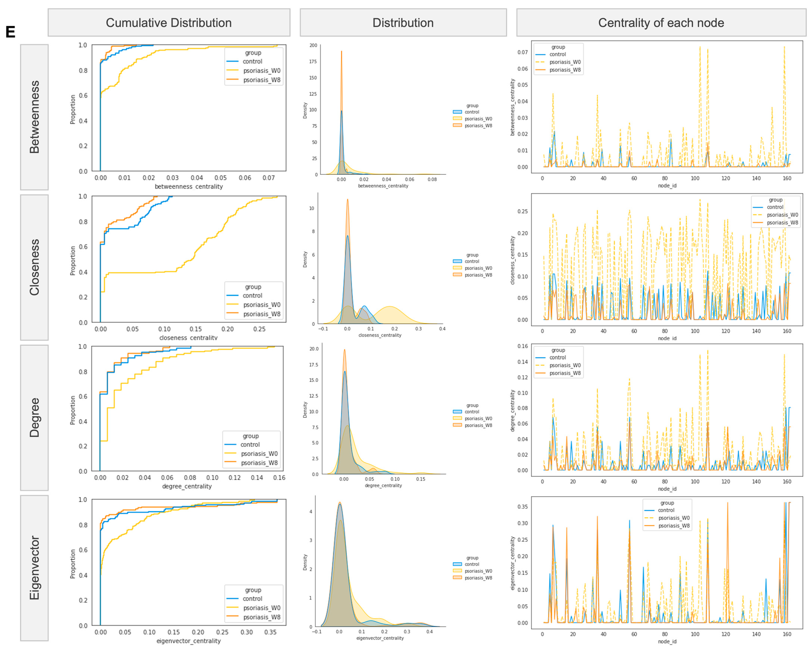This screenshot has height=653, width=812.
Task: Click psoriasis_W0 entry in eigenvector node-plot legend
Action: click(x=674, y=518)
